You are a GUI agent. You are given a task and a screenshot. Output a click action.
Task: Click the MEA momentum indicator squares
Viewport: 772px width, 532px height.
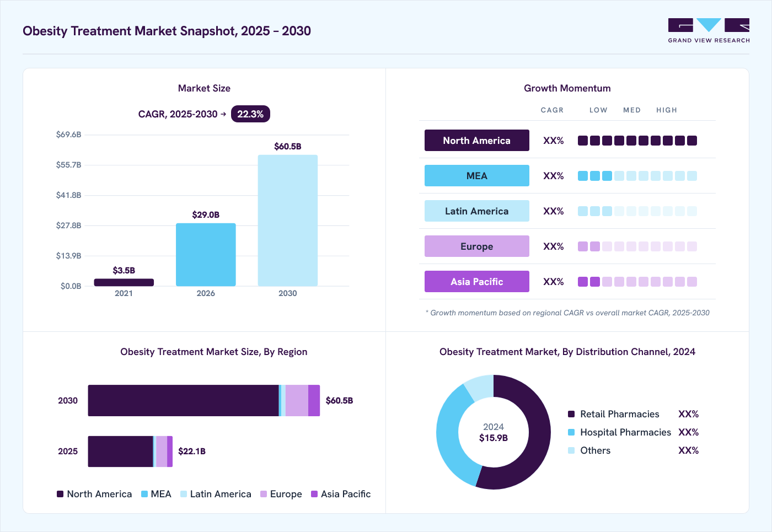(637, 176)
